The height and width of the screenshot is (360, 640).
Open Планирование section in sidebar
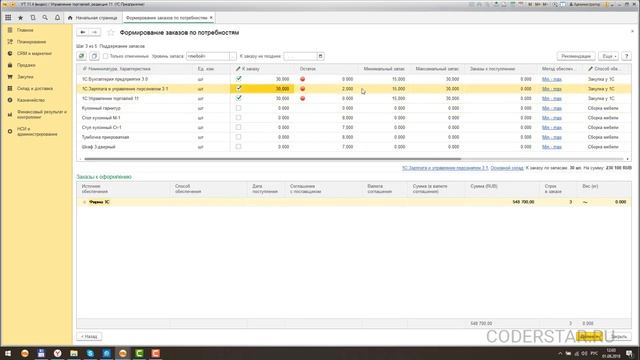pyautogui.click(x=31, y=42)
